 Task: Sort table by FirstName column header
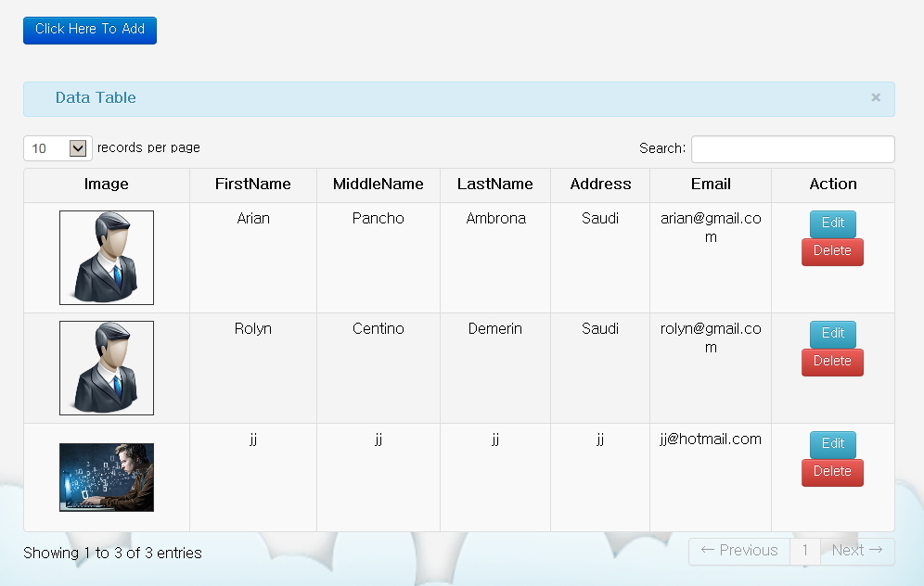click(253, 185)
